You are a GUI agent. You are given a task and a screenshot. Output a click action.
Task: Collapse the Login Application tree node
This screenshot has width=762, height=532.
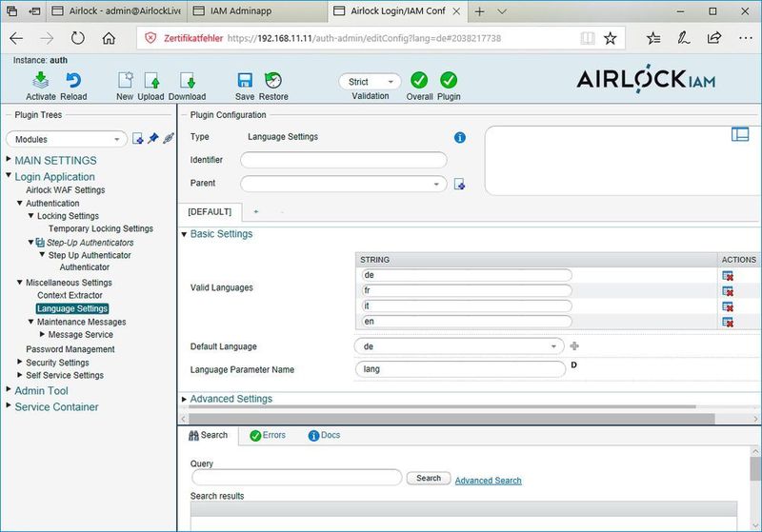(9, 175)
